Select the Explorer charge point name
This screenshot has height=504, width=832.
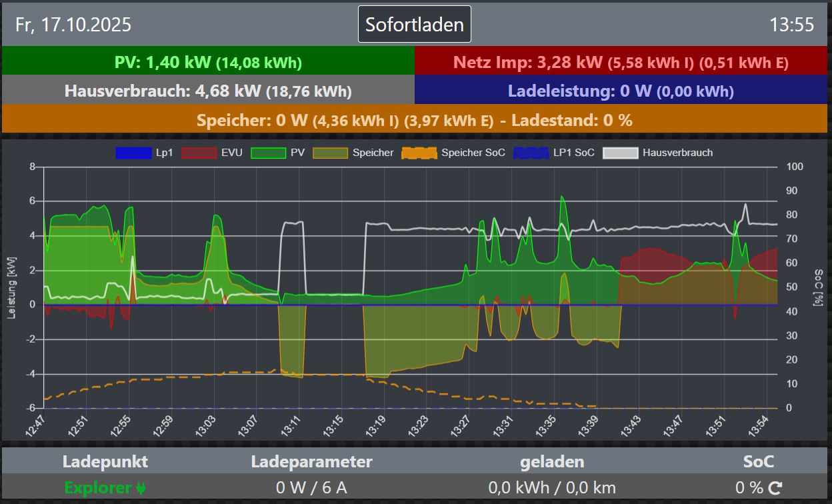[x=98, y=488]
